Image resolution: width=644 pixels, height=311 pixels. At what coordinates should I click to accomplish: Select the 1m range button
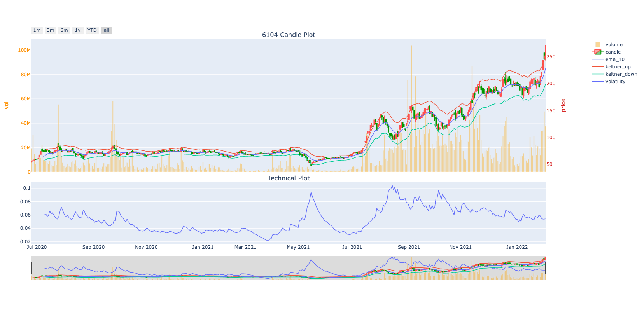(37, 30)
